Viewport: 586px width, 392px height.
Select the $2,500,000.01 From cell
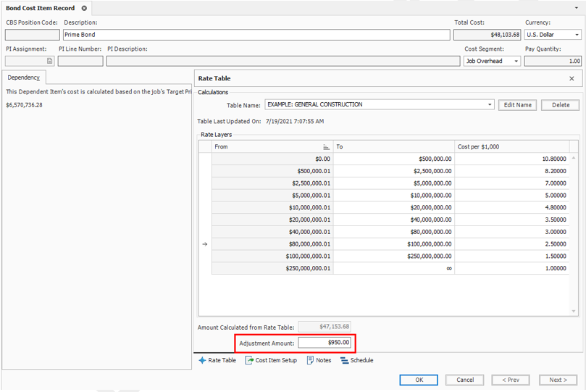pyautogui.click(x=272, y=183)
